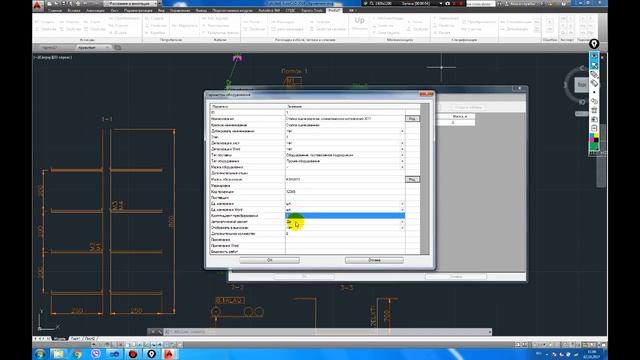
Task: Expand the Тип системы dropdown
Action: tap(402, 155)
